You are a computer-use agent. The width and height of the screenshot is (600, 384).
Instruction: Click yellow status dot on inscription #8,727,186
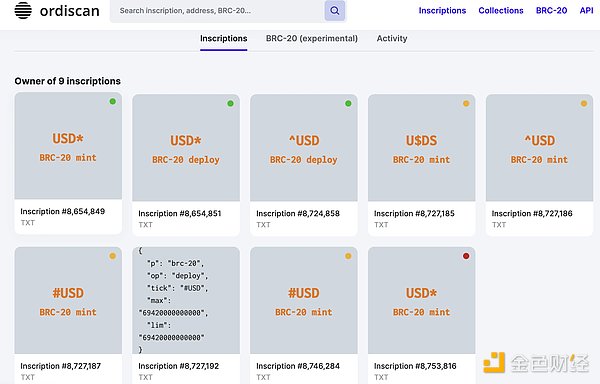584,103
